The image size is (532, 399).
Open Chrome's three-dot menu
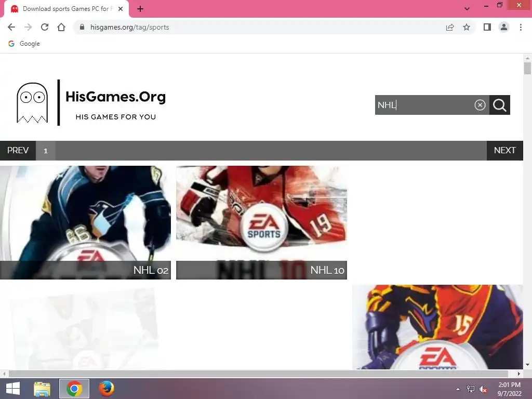521,27
